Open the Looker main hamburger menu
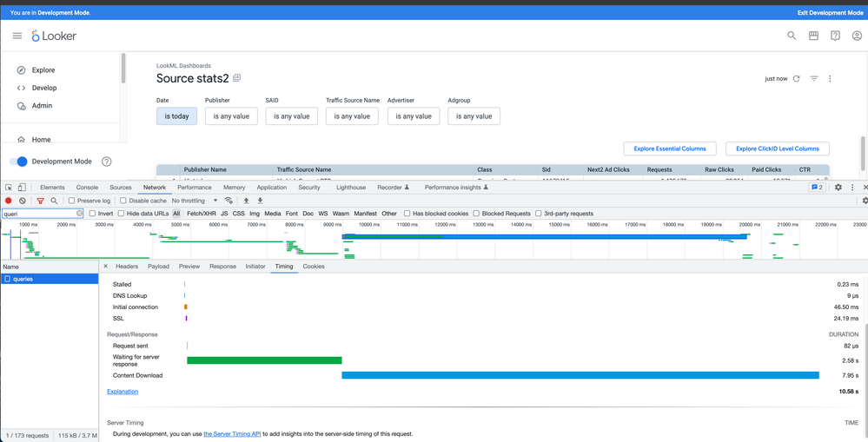This screenshot has height=442, width=868. coord(17,36)
